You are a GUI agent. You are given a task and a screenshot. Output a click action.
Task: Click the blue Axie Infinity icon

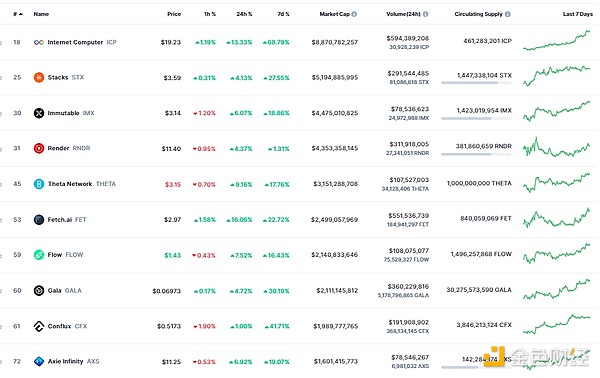39,361
